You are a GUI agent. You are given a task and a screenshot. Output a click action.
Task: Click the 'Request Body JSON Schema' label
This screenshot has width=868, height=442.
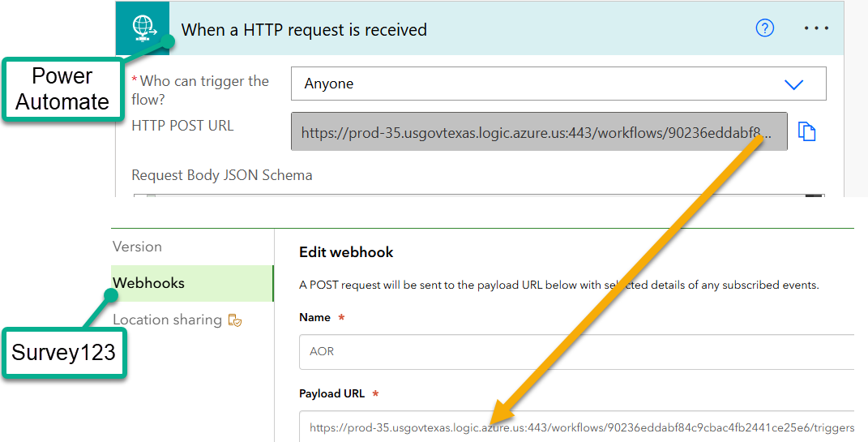point(221,175)
